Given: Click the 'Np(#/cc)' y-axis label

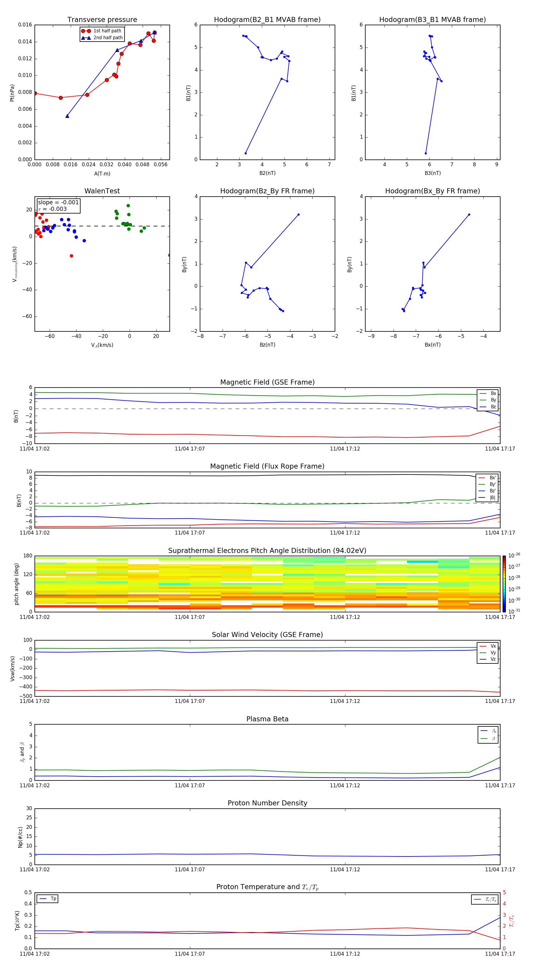Looking at the screenshot, I should (20, 837).
